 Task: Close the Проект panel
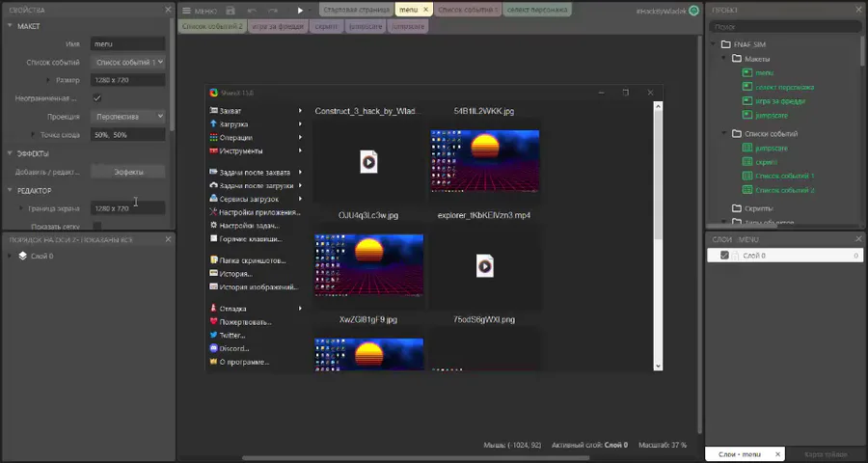point(858,10)
